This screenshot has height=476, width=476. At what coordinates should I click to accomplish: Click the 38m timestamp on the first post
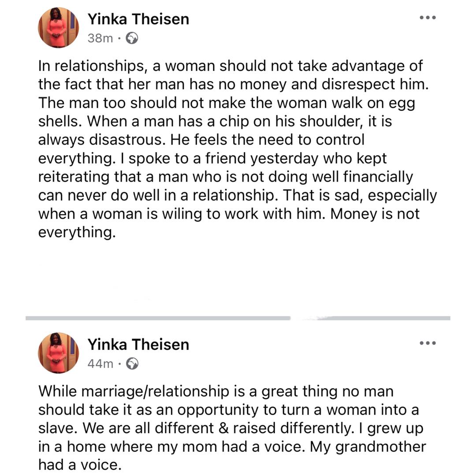point(100,38)
